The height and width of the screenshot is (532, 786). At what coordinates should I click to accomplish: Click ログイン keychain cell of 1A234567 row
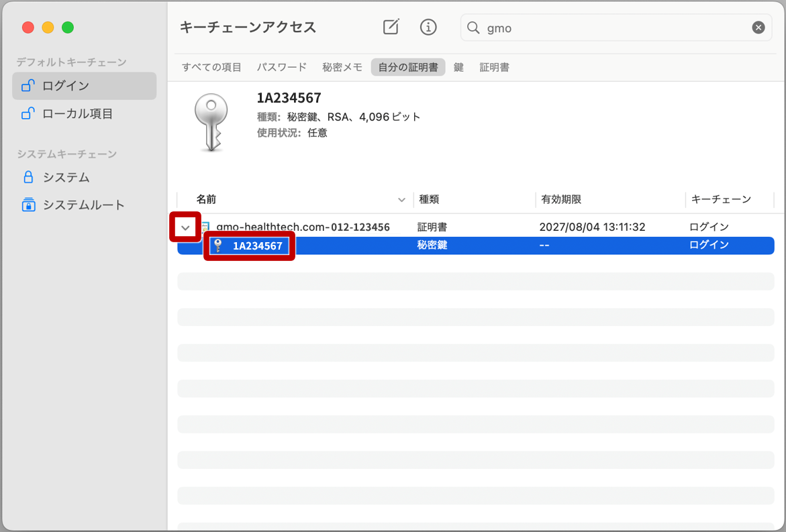pos(709,245)
